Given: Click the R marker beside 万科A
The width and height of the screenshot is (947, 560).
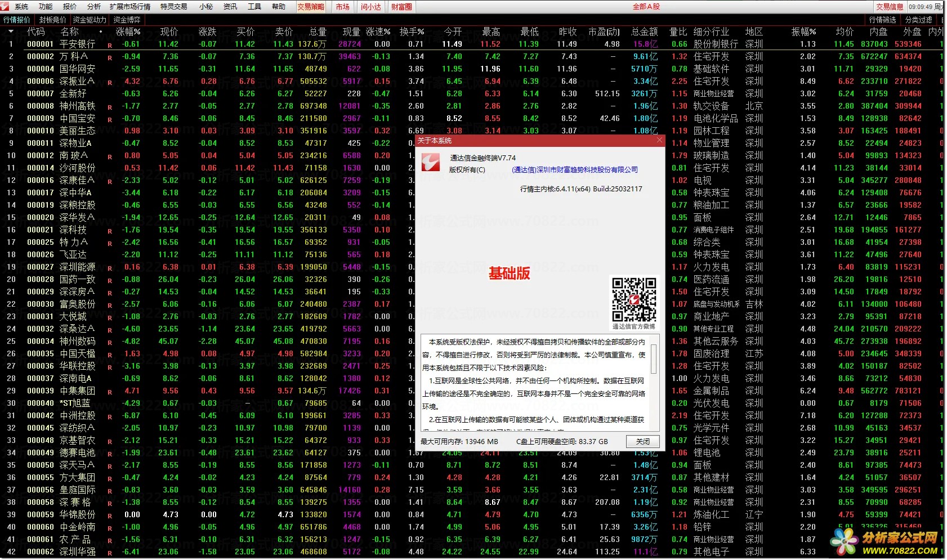Looking at the screenshot, I should click(110, 58).
